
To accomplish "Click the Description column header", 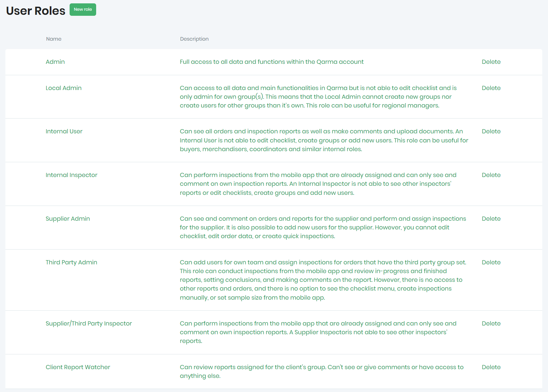I will [194, 39].
